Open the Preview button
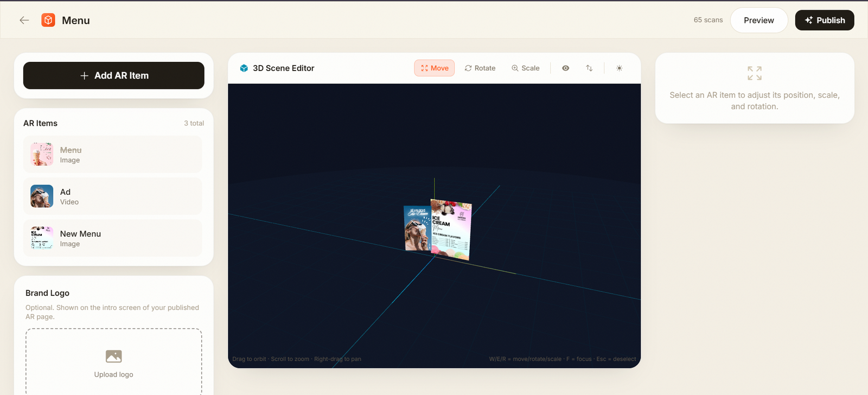The image size is (868, 395). click(x=759, y=20)
